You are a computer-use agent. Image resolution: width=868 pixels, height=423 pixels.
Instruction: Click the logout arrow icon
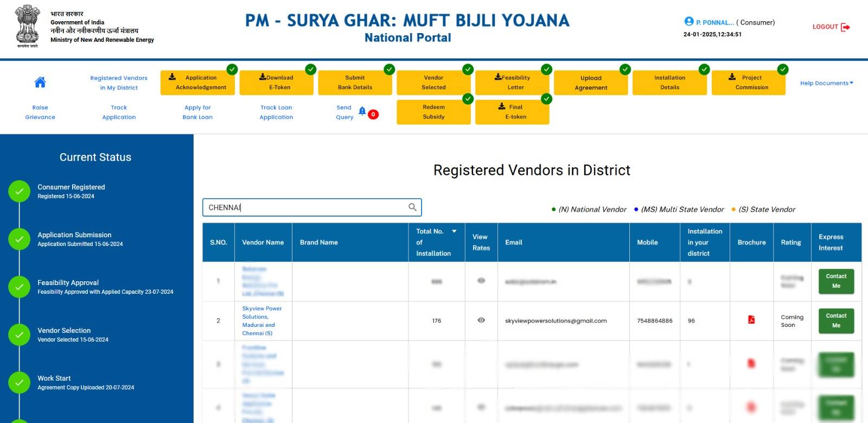point(845,27)
